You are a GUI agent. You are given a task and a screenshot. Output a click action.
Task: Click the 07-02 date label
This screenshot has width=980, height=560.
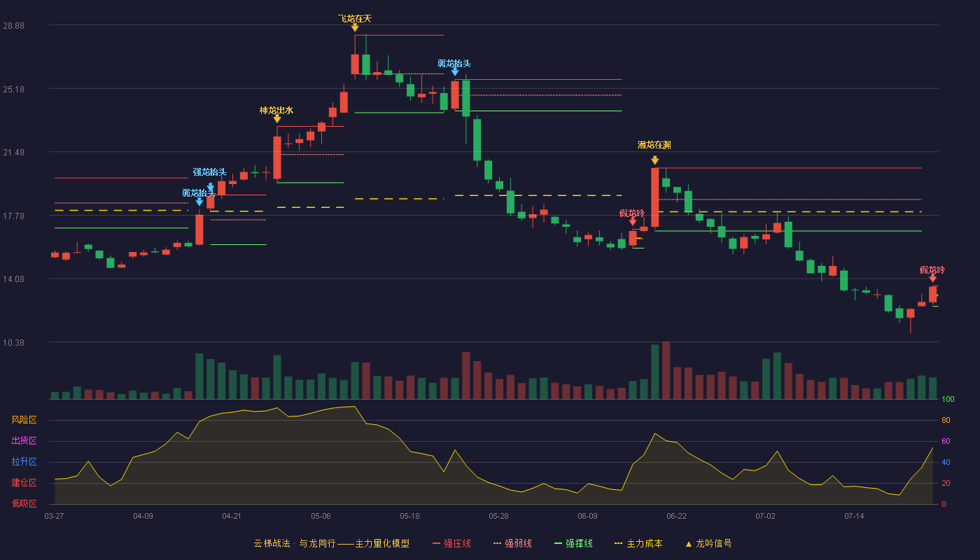pyautogui.click(x=765, y=516)
